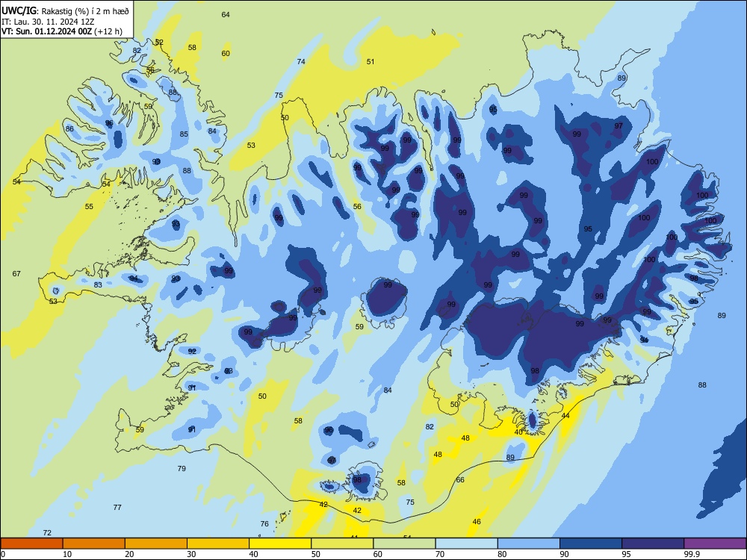Viewport: 747px width, 560px height.
Task: Pick the bright yellow 40–50 legend swatch
Action: click(x=280, y=544)
